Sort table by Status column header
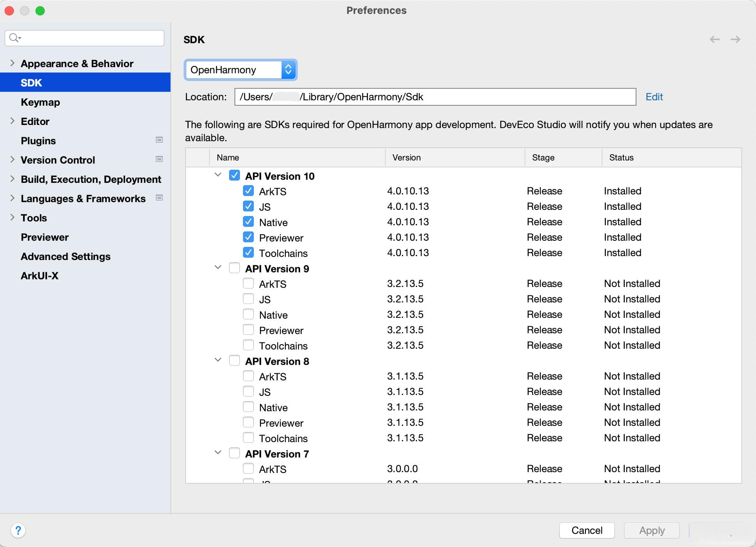The image size is (756, 547). pos(672,157)
